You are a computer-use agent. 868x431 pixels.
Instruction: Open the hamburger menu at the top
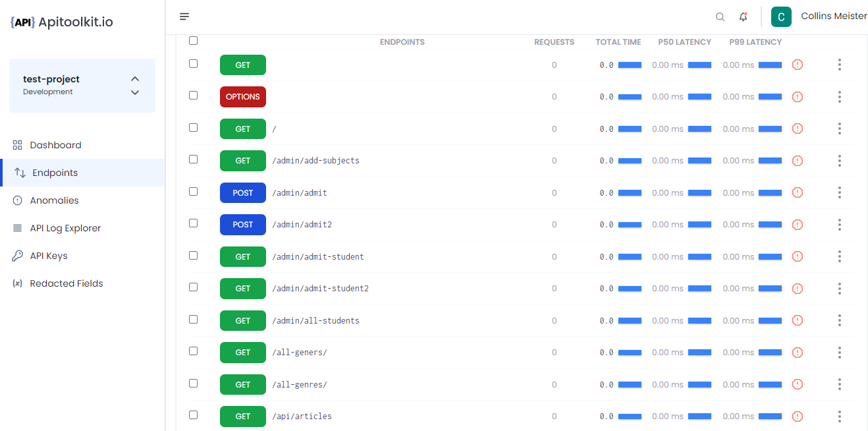[184, 16]
